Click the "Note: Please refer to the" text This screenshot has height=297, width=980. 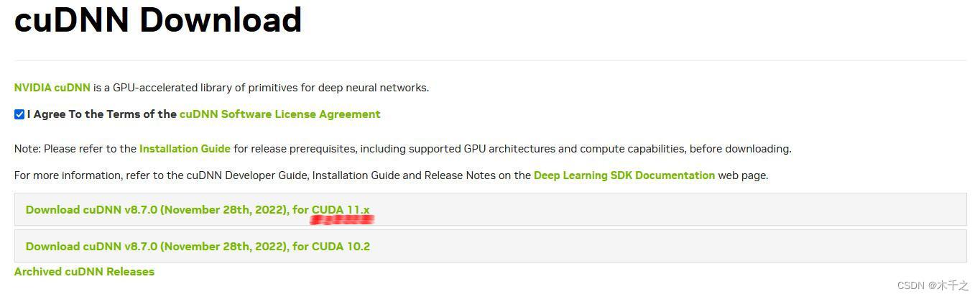(x=75, y=149)
